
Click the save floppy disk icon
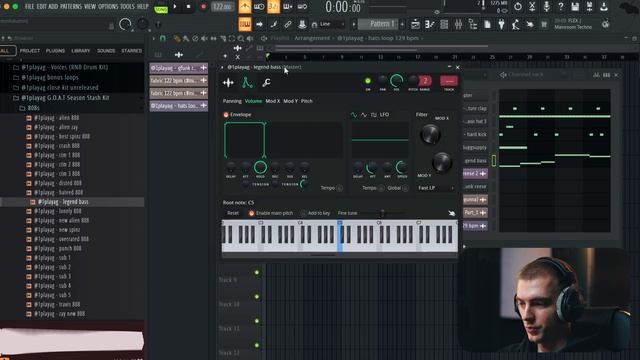[x=575, y=7]
